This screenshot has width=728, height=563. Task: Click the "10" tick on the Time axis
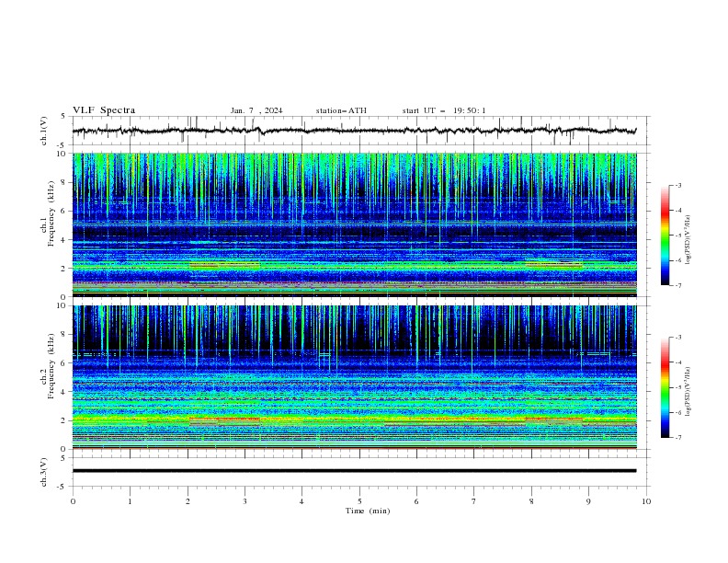[646, 501]
